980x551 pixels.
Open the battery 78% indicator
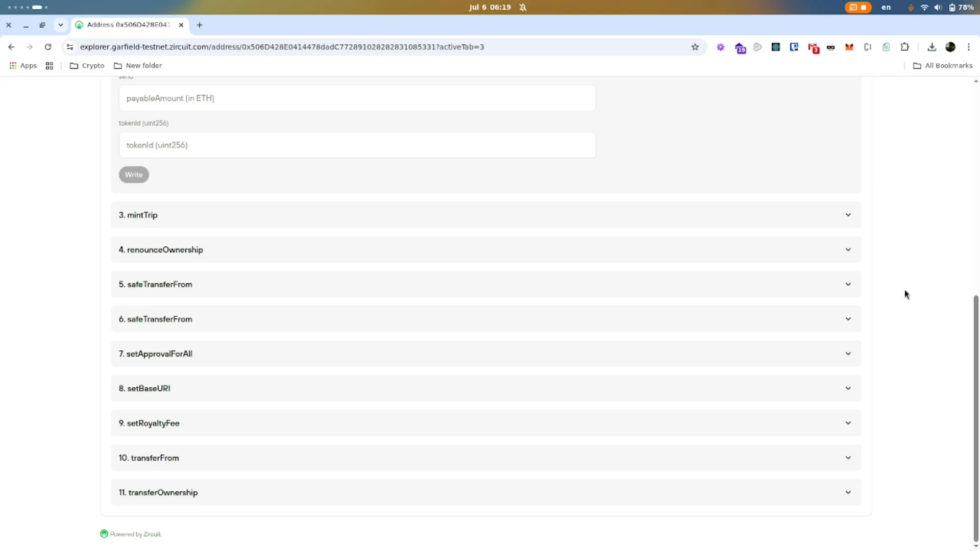click(961, 7)
